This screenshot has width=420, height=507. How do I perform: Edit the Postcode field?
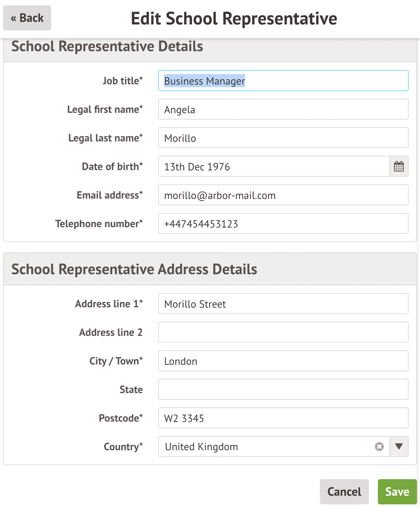tap(283, 418)
